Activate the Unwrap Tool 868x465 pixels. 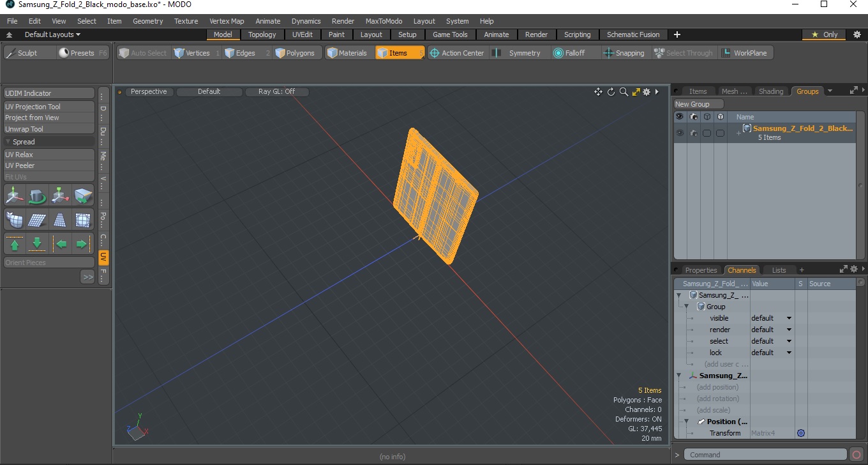49,129
